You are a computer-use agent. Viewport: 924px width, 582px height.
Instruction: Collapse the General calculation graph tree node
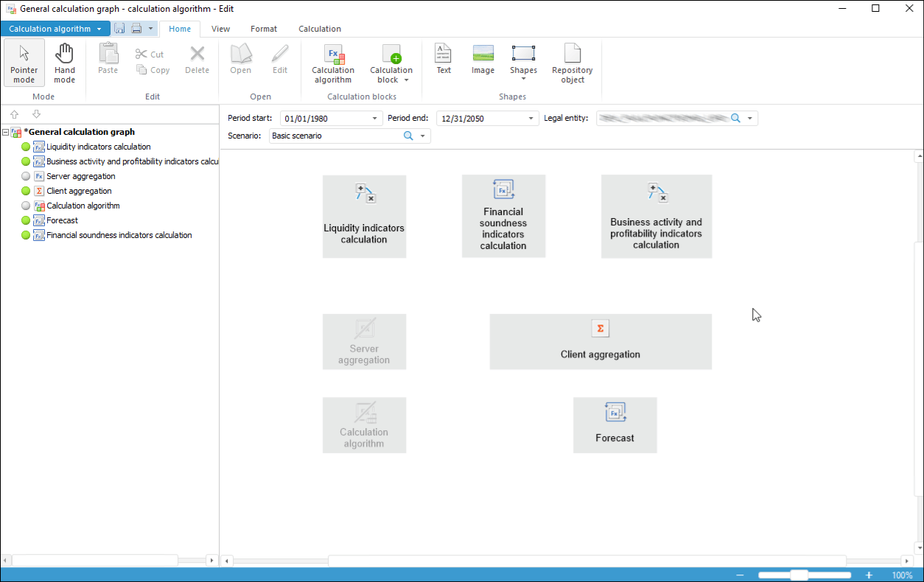pos(6,132)
